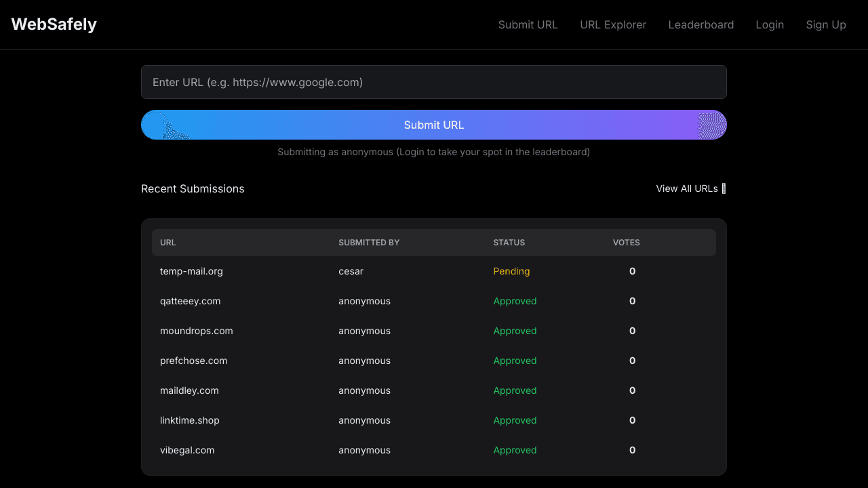Select the qatteeey.com URL entry
The height and width of the screenshot is (488, 868).
[x=190, y=301]
